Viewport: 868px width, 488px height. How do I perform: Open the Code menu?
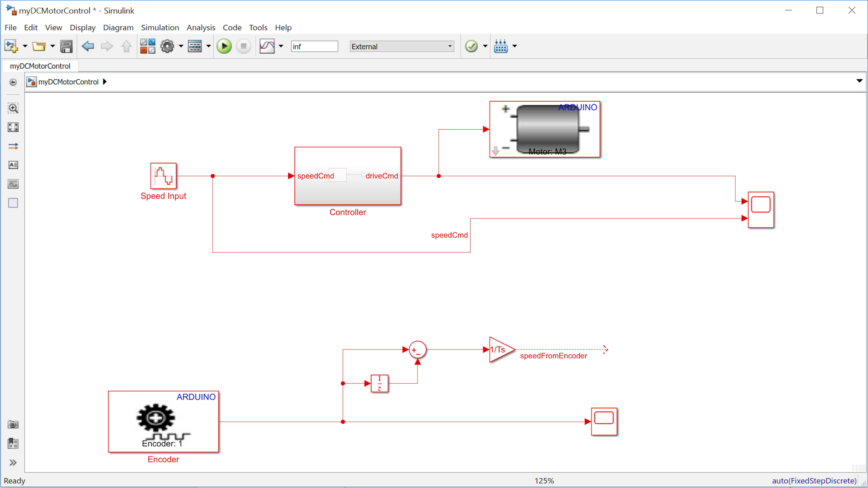coord(232,28)
